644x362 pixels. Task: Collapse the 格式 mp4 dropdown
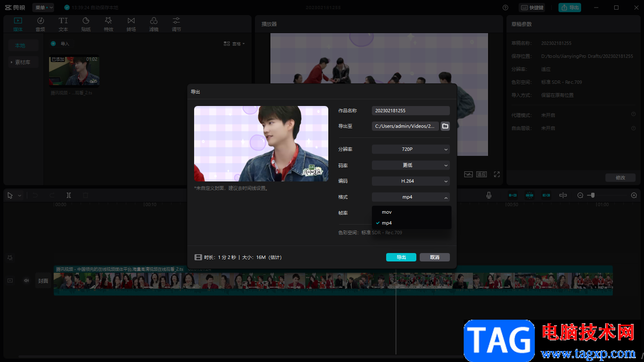pos(410,197)
